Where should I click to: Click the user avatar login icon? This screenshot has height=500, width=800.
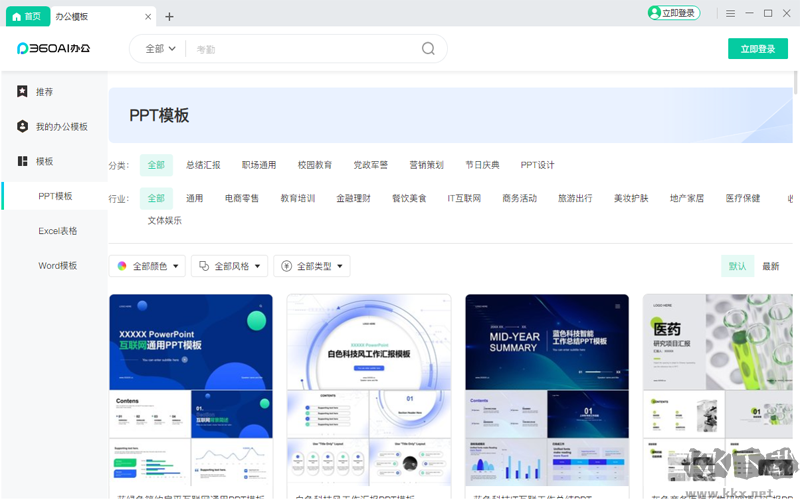click(x=655, y=13)
